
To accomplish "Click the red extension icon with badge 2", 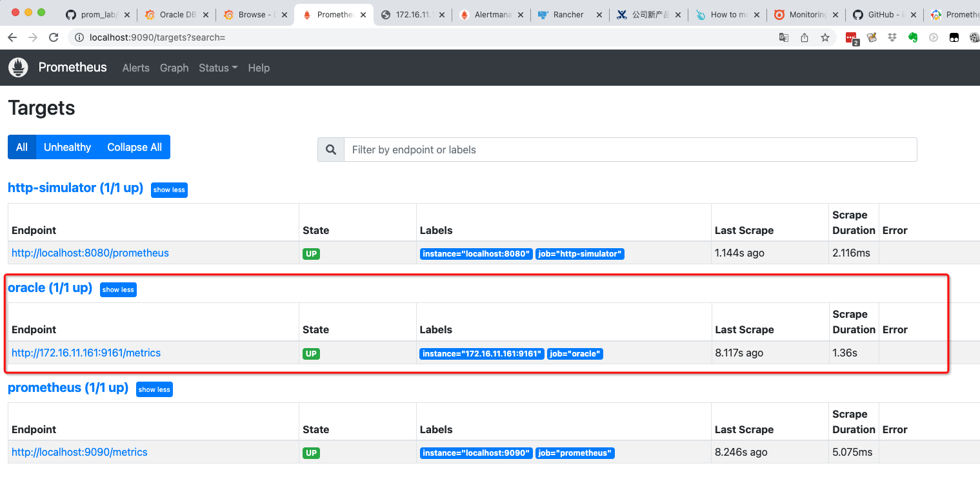I will point(852,38).
